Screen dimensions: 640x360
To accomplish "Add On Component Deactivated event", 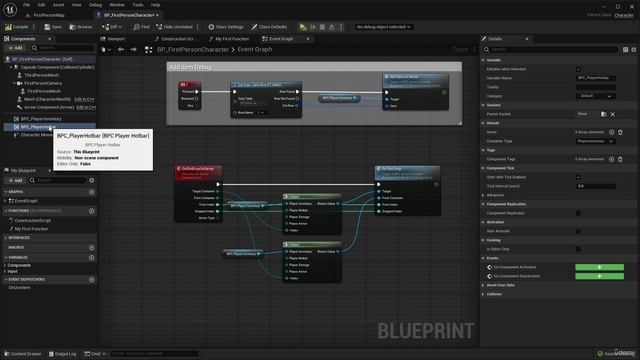I will (599, 276).
